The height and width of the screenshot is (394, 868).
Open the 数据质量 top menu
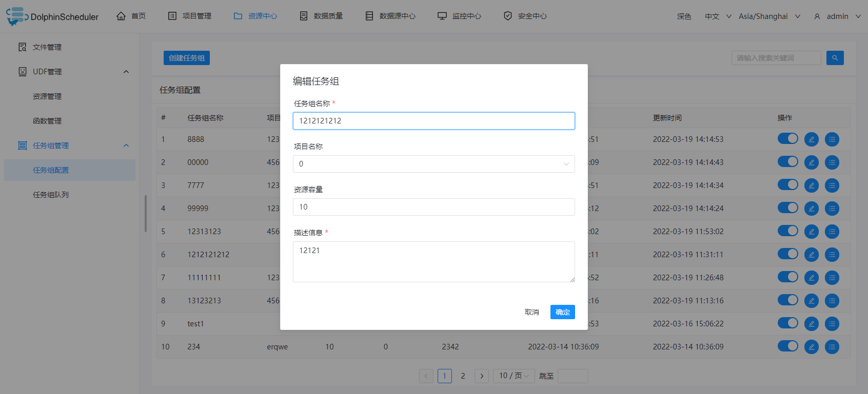coord(321,16)
